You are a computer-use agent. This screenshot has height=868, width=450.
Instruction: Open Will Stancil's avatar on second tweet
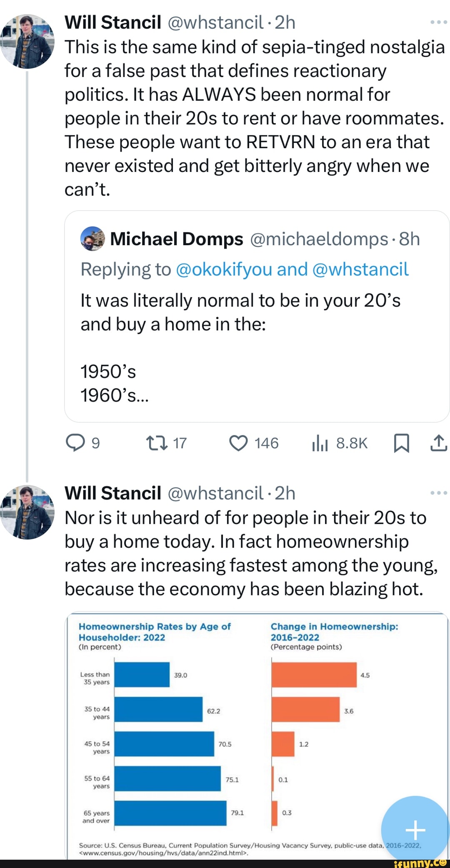[x=27, y=512]
